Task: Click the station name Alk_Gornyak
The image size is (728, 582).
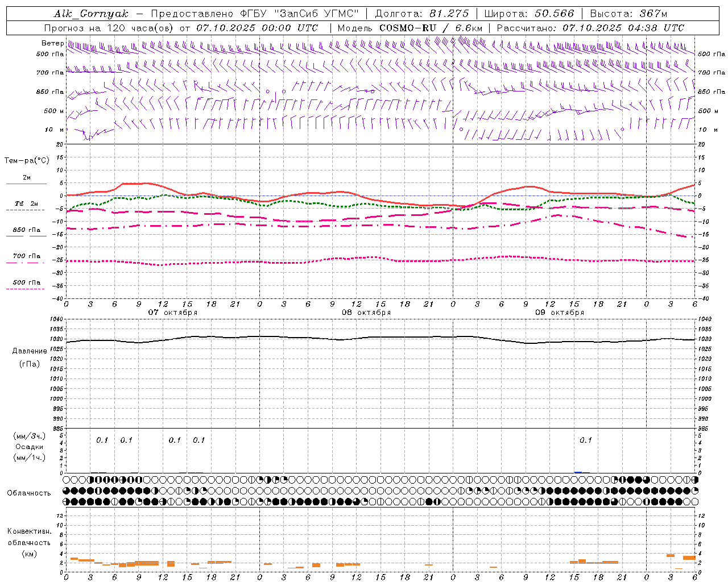Action: tap(92, 14)
